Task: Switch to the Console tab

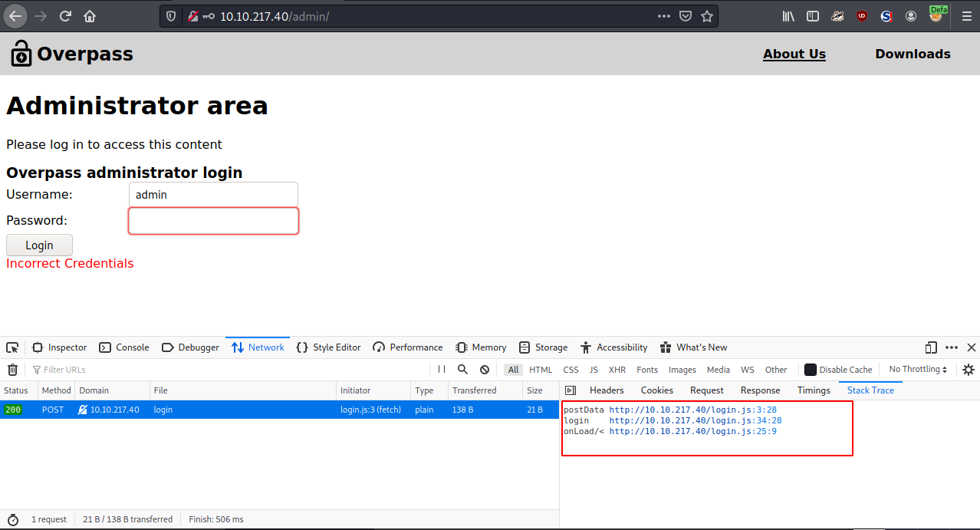Action: [124, 347]
